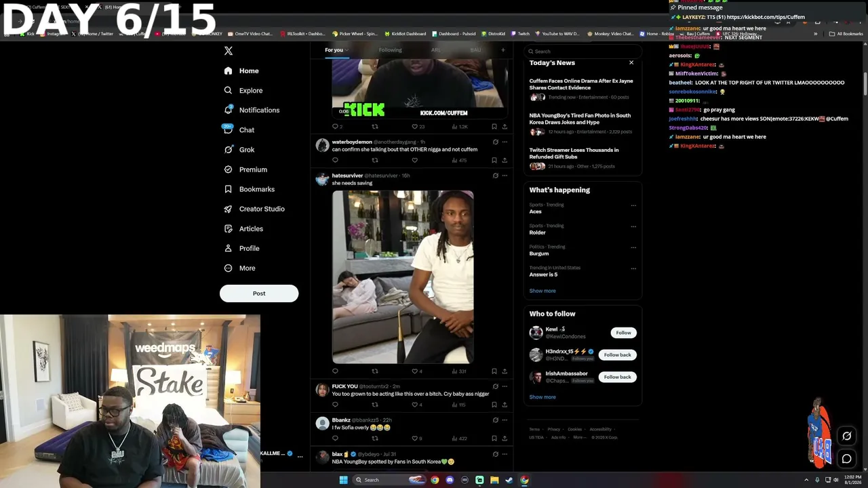The image size is (868, 488).
Task: Reply to the waterboydemon post
Action: [335, 161]
